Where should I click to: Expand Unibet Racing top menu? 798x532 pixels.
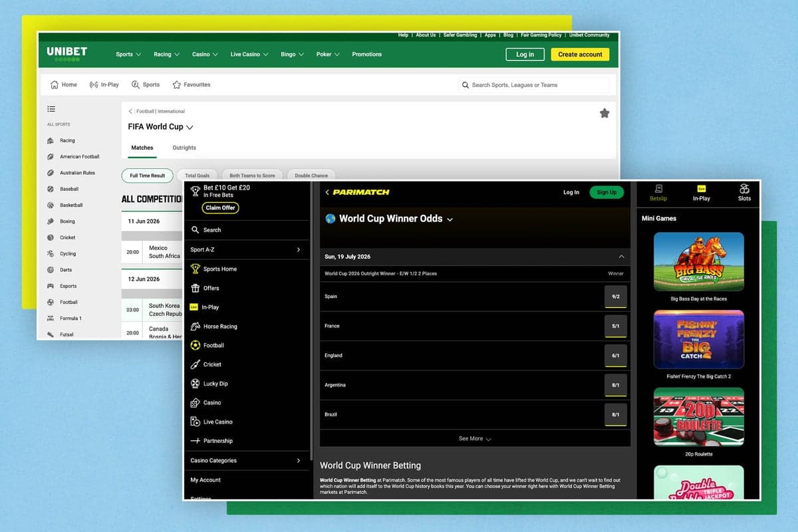coord(167,55)
